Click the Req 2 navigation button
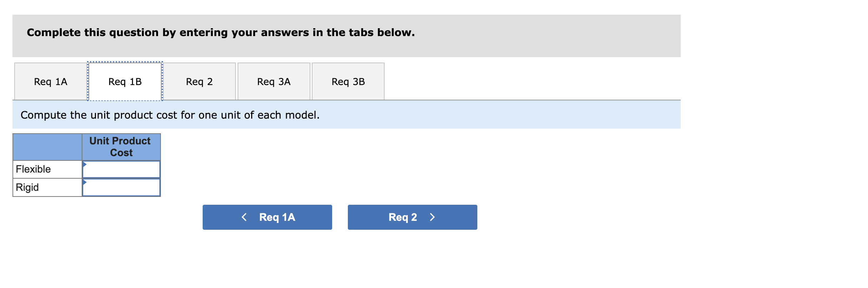The height and width of the screenshot is (288, 868). click(412, 217)
